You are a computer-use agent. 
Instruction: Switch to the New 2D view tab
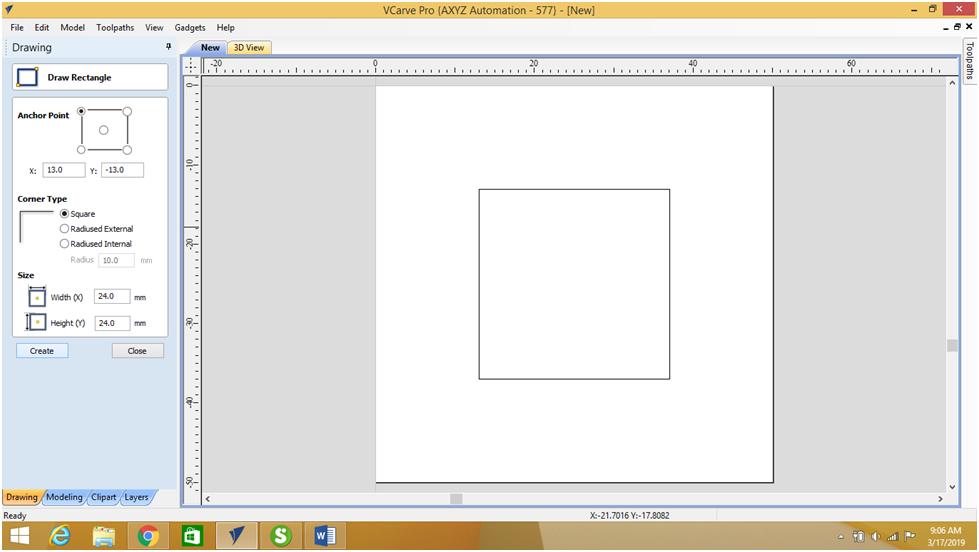[x=210, y=47]
